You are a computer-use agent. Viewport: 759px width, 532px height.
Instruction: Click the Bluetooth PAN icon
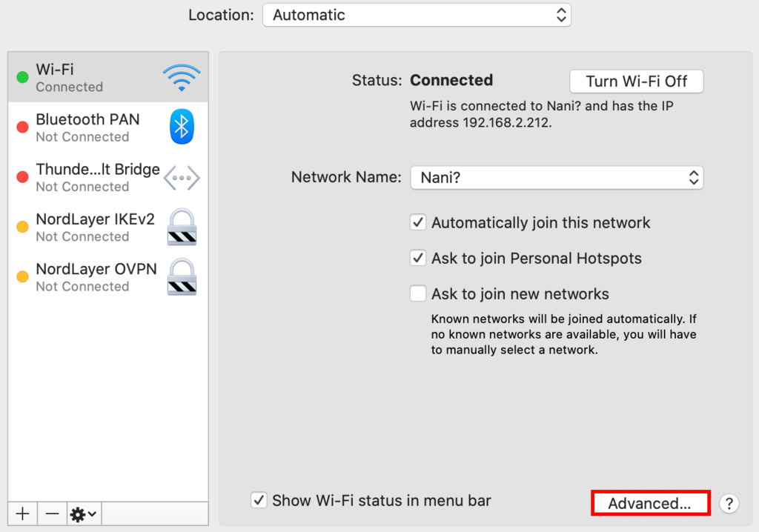[x=182, y=127]
